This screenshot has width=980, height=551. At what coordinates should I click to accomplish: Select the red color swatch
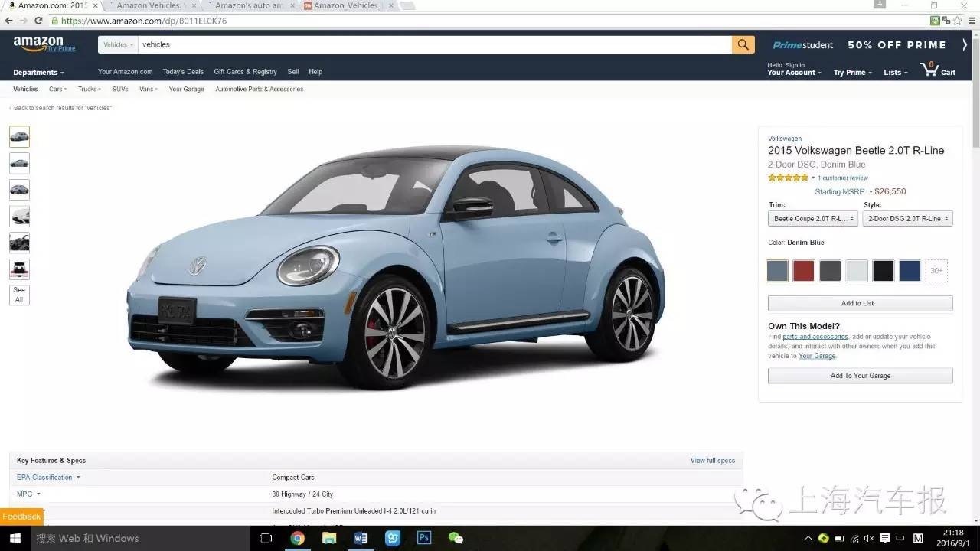click(804, 271)
